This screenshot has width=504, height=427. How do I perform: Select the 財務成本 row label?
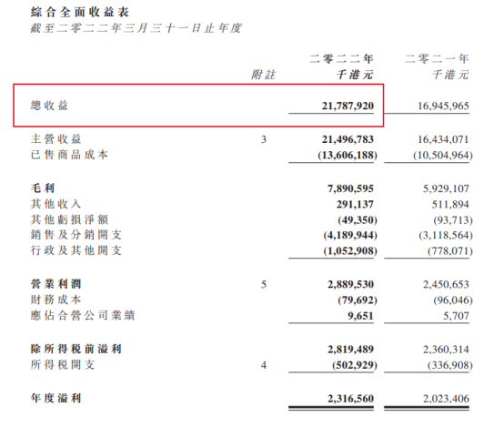(55, 300)
